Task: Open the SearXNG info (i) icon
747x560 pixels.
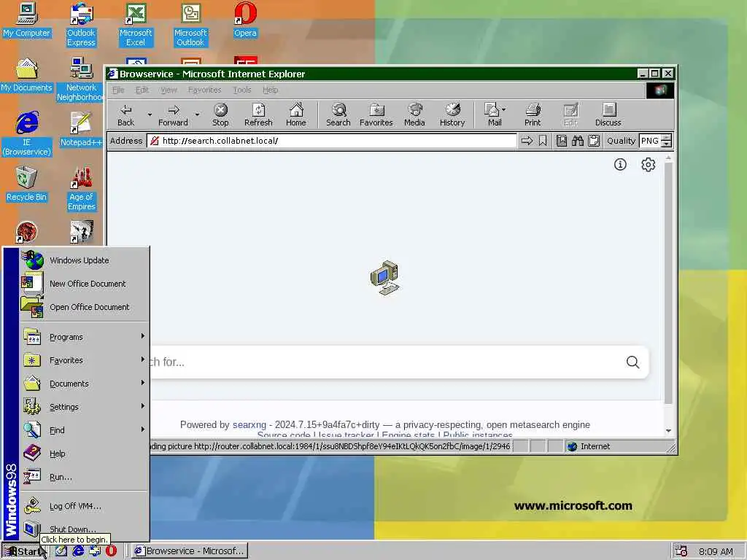Action: click(620, 165)
